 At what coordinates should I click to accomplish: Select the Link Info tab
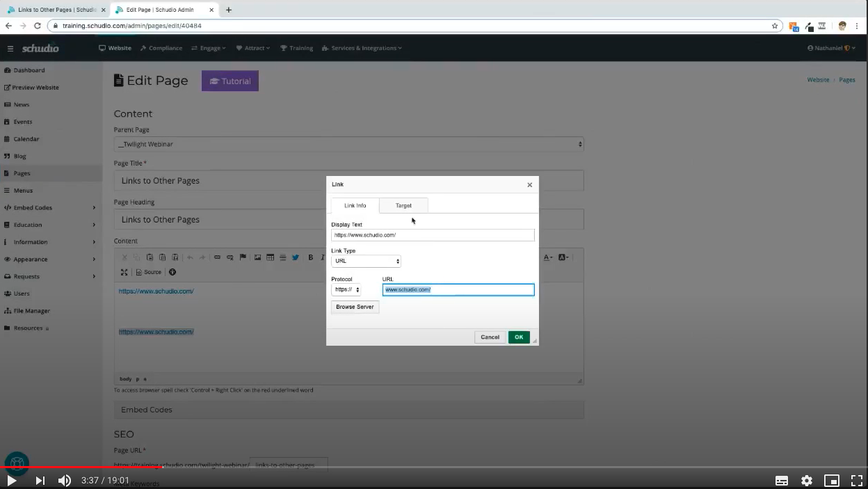355,205
